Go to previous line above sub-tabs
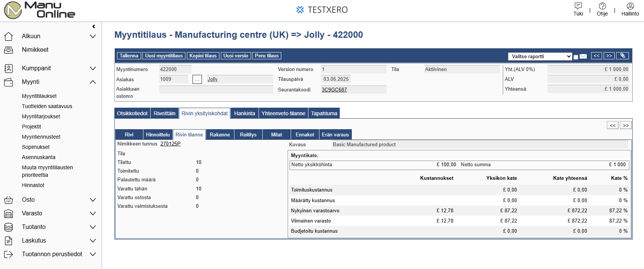The width and height of the screenshot is (644, 269). [x=613, y=125]
